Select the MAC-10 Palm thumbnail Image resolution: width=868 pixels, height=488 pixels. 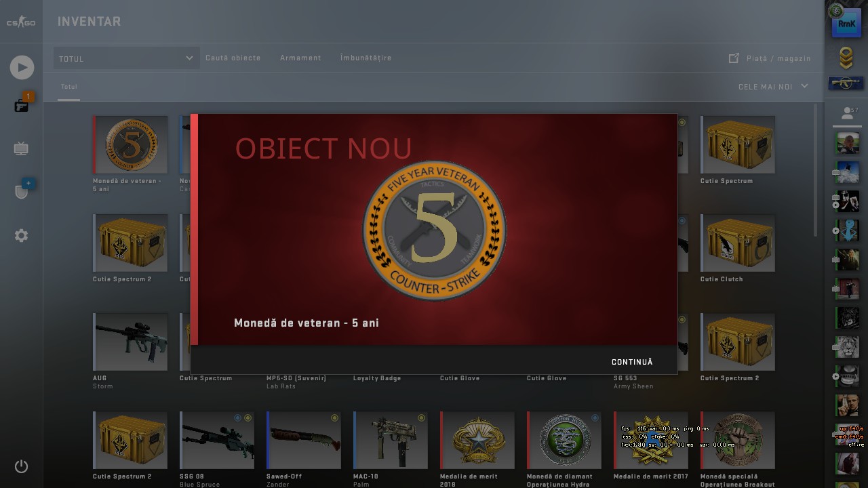click(x=391, y=440)
